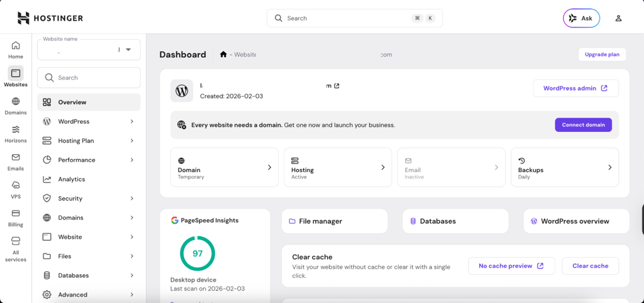644x303 pixels.
Task: Expand the Performance chevron
Action: 132,160
